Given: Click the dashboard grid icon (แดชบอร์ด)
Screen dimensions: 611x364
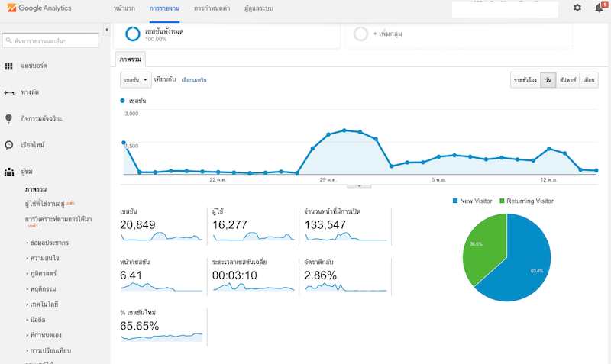Looking at the screenshot, I should pos(8,66).
